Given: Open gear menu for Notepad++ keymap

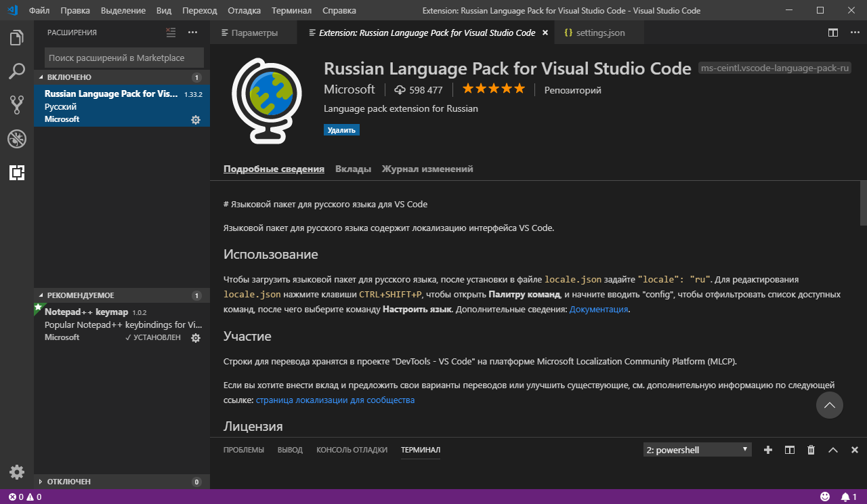Looking at the screenshot, I should pyautogui.click(x=196, y=338).
